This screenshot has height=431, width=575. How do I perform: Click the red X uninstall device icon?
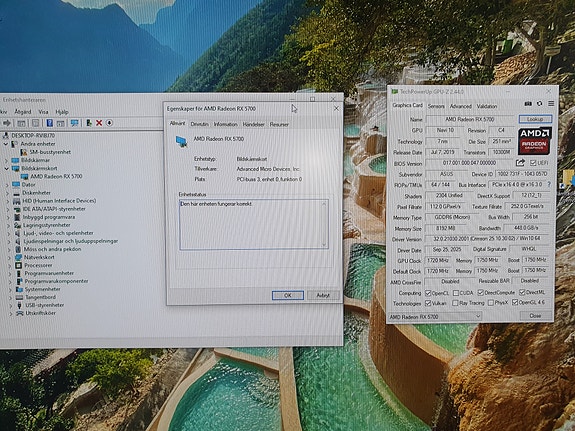tap(99, 123)
